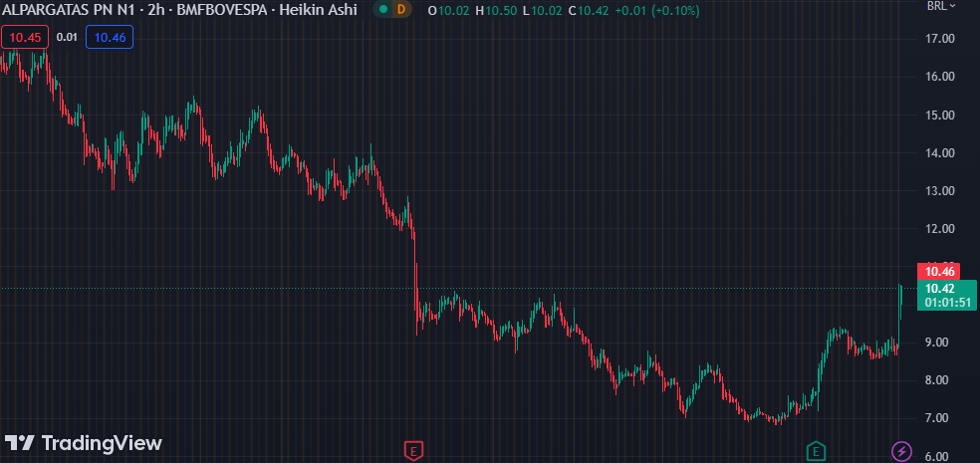980x463 pixels.
Task: Click the 0.01 spread value
Action: (67, 38)
